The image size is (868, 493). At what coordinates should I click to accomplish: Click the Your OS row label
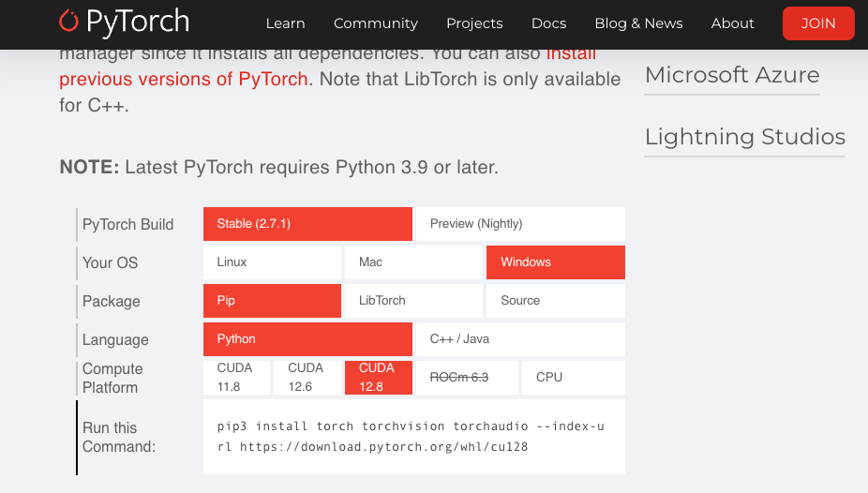[x=111, y=262]
